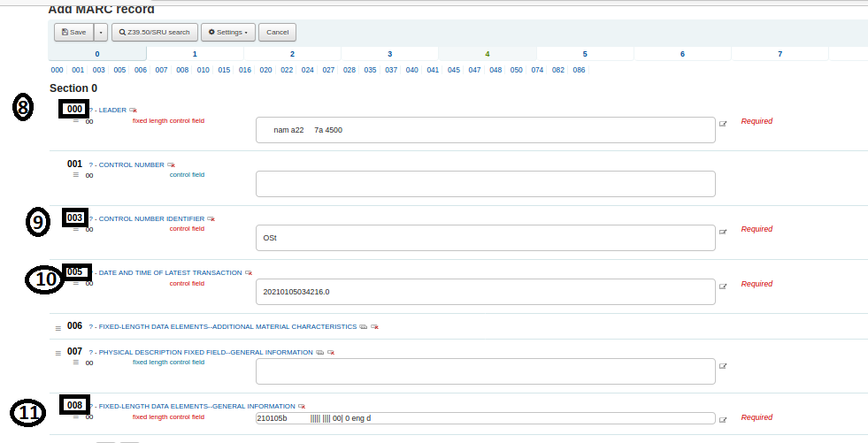The width and height of the screenshot is (868, 443).
Task: Focus the empty 007 input field
Action: pos(486,371)
